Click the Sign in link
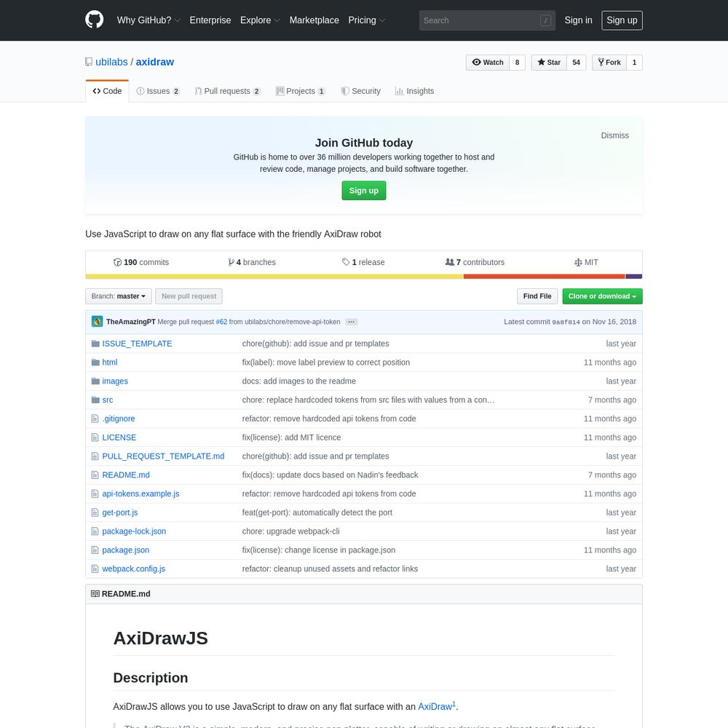Image resolution: width=728 pixels, height=728 pixels. point(578,20)
